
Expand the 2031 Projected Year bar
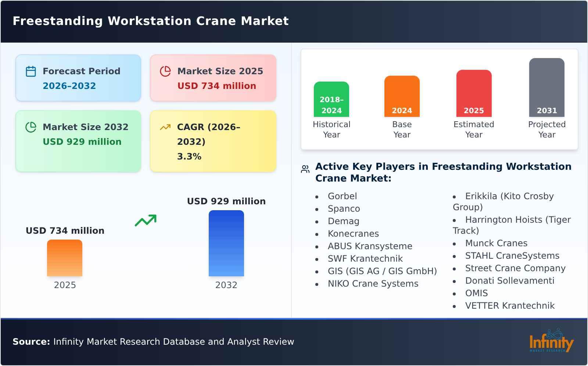tap(546, 88)
